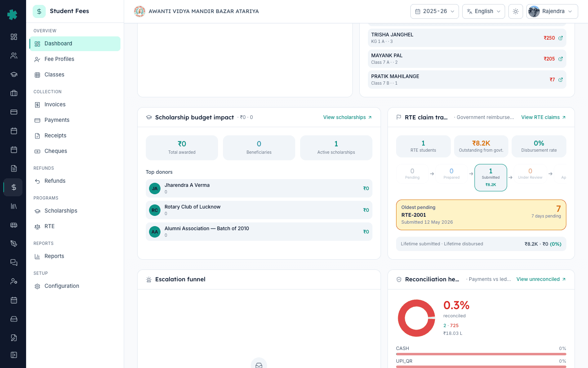Image resolution: width=588 pixels, height=368 pixels.
Task: Open Refunds in the sidebar
Action: (x=75, y=181)
